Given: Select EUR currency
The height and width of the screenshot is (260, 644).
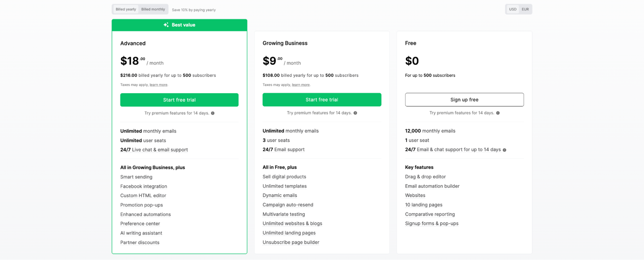Looking at the screenshot, I should point(525,9).
